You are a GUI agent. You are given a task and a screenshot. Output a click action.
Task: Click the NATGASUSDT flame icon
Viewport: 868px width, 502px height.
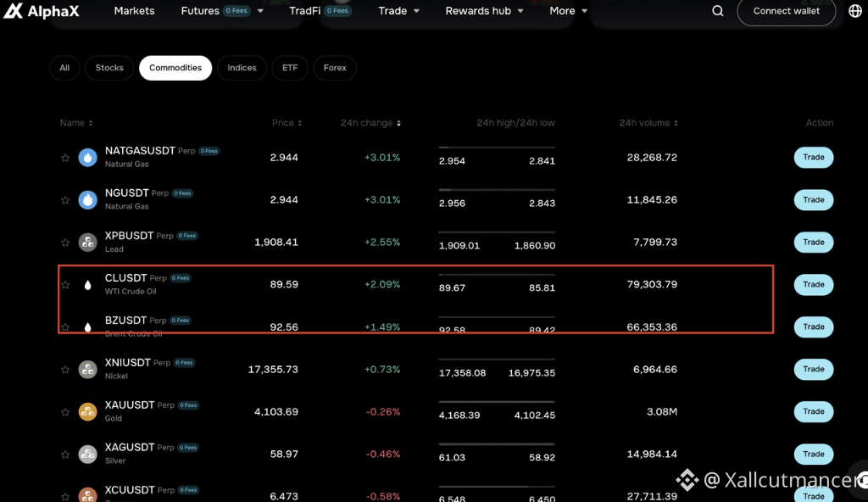[87, 158]
